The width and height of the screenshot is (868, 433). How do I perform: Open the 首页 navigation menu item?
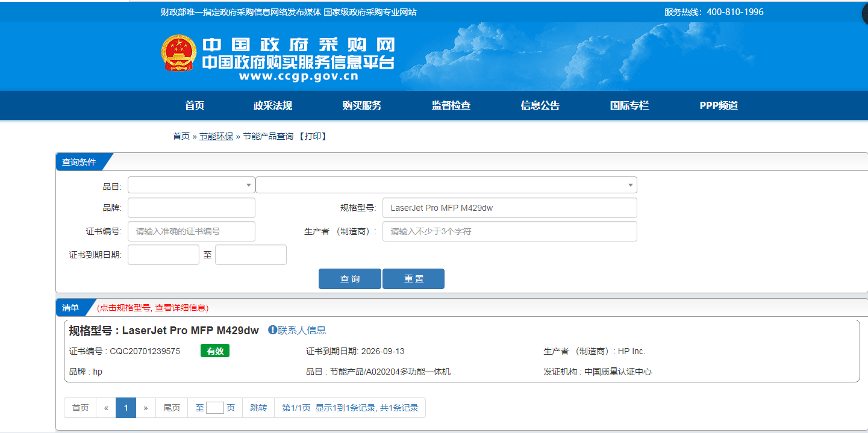tap(195, 106)
